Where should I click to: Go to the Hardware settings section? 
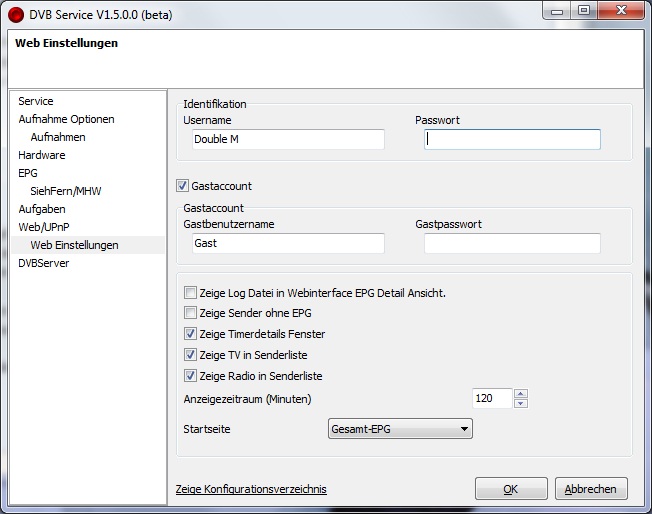click(x=42, y=155)
